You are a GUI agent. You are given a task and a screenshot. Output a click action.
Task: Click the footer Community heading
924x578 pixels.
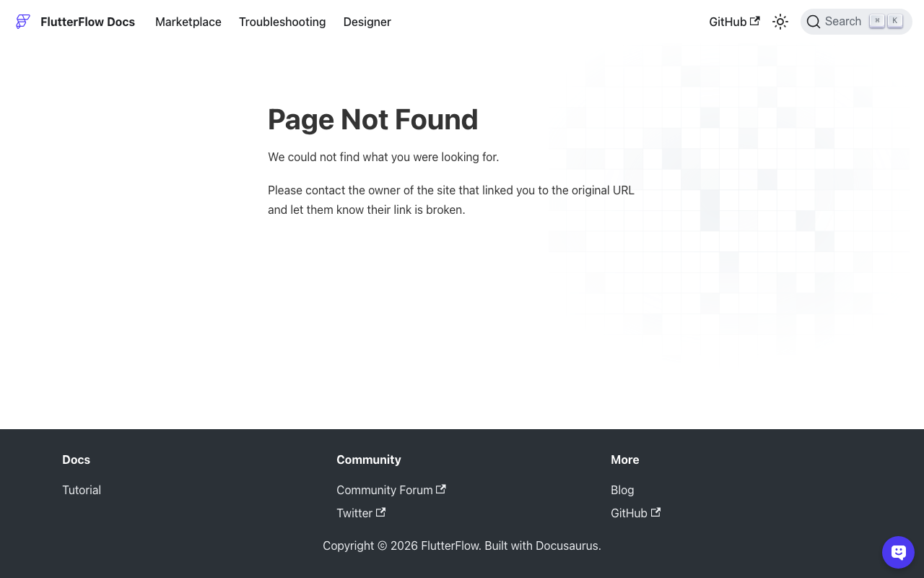tap(369, 460)
